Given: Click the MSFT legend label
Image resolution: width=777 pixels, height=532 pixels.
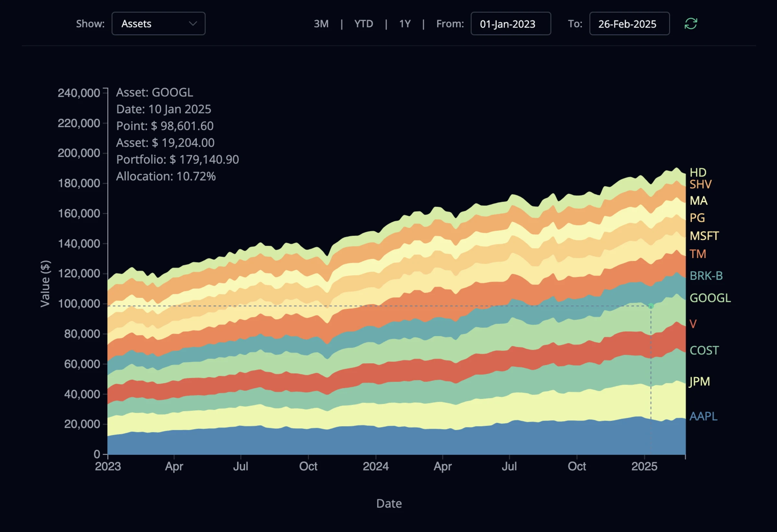Looking at the screenshot, I should point(704,236).
